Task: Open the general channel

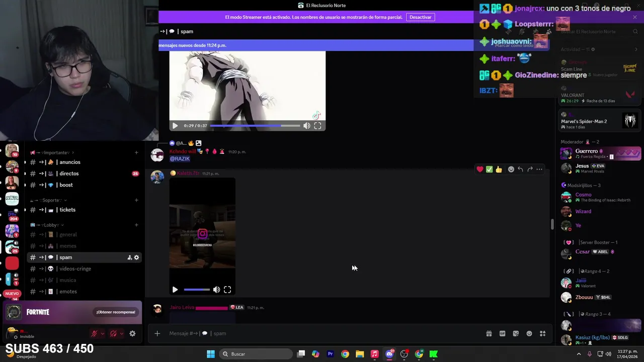Action: (x=84, y=235)
